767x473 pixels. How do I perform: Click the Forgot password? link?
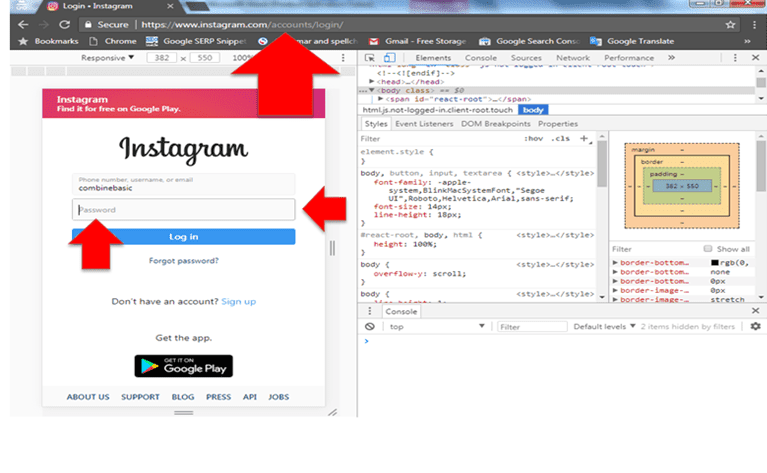click(183, 261)
